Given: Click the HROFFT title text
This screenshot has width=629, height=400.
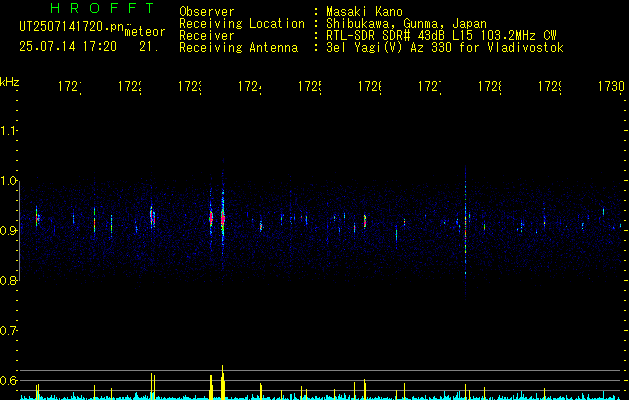Looking at the screenshot, I should coord(103,8).
